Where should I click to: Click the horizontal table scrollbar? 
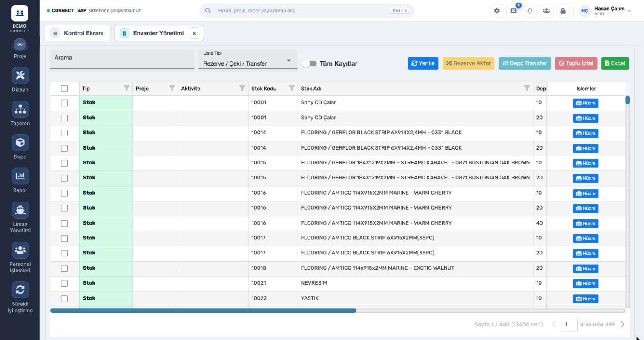coord(203,311)
